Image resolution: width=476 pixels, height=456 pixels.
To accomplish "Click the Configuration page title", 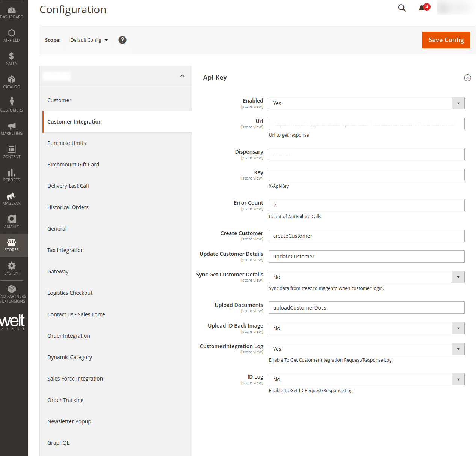I will coord(73,9).
